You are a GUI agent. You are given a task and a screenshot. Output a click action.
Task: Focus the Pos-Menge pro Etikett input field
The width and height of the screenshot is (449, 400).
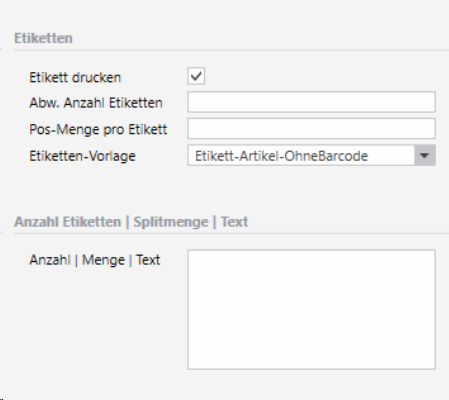(x=311, y=129)
